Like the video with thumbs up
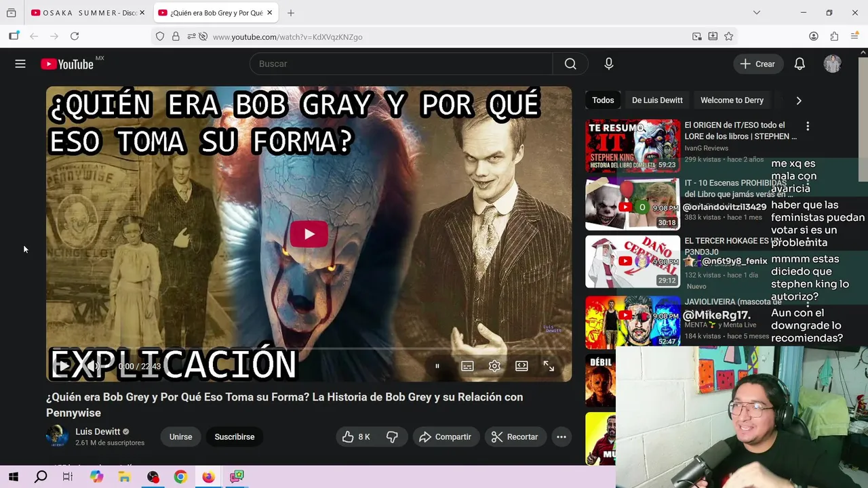Screen dimensions: 868x488 click(x=356, y=437)
